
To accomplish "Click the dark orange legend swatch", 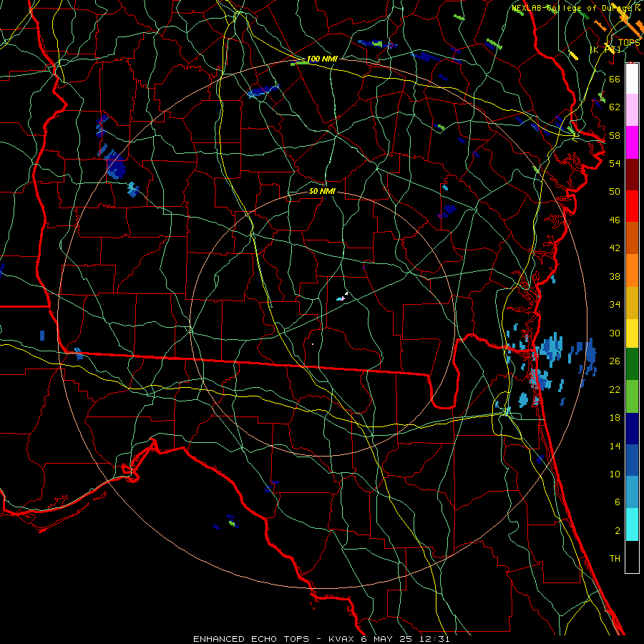I will (632, 238).
